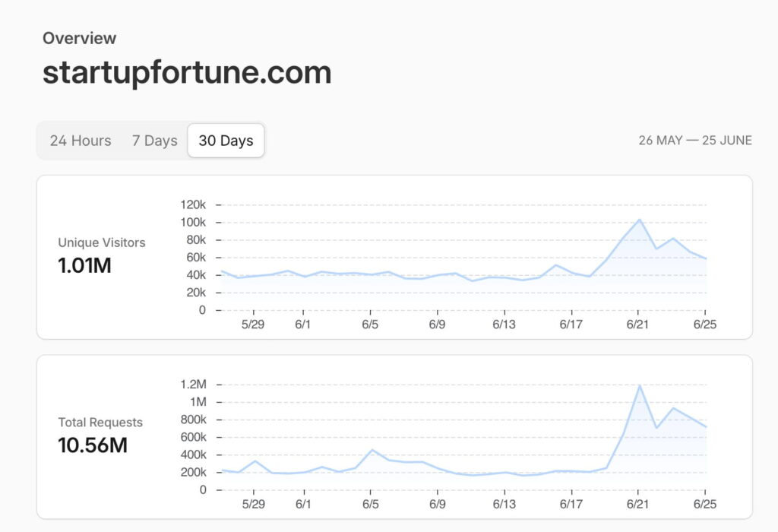
Task: Click the 1.01M visitors value
Action: click(x=84, y=265)
